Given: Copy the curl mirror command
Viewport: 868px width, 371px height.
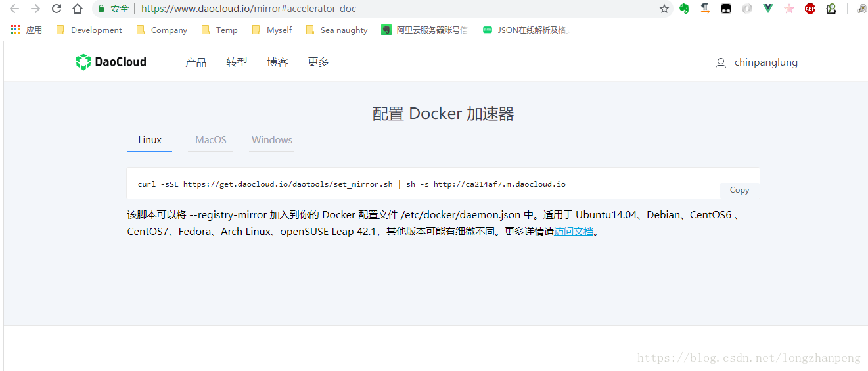Looking at the screenshot, I should tap(739, 190).
